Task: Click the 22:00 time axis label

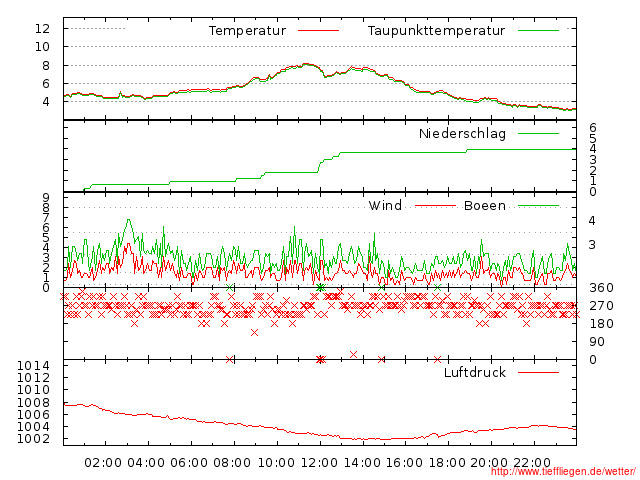Action: coord(532,463)
